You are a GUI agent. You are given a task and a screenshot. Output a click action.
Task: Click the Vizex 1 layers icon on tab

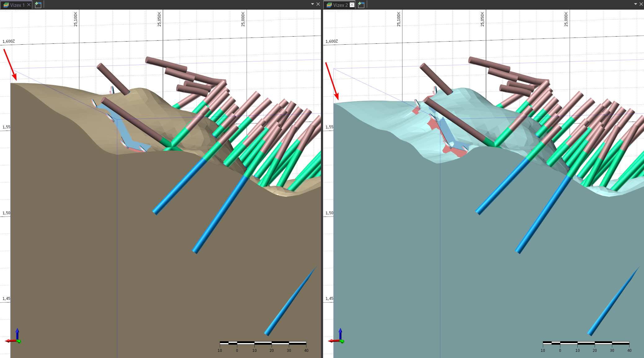(6, 5)
